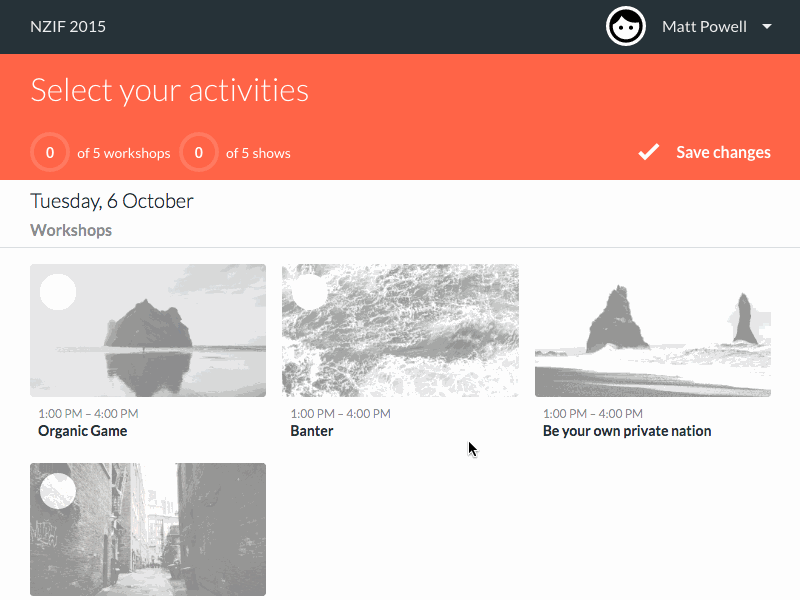Click the NZIF 2015 home link
This screenshot has height=600, width=800.
point(68,27)
